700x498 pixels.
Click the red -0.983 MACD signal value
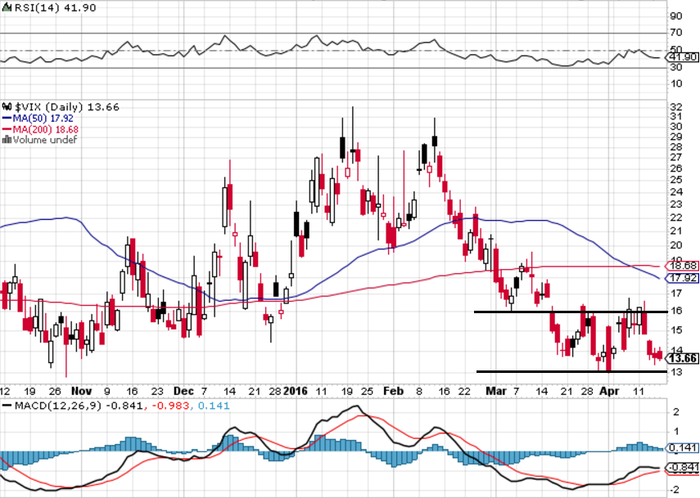pos(171,406)
